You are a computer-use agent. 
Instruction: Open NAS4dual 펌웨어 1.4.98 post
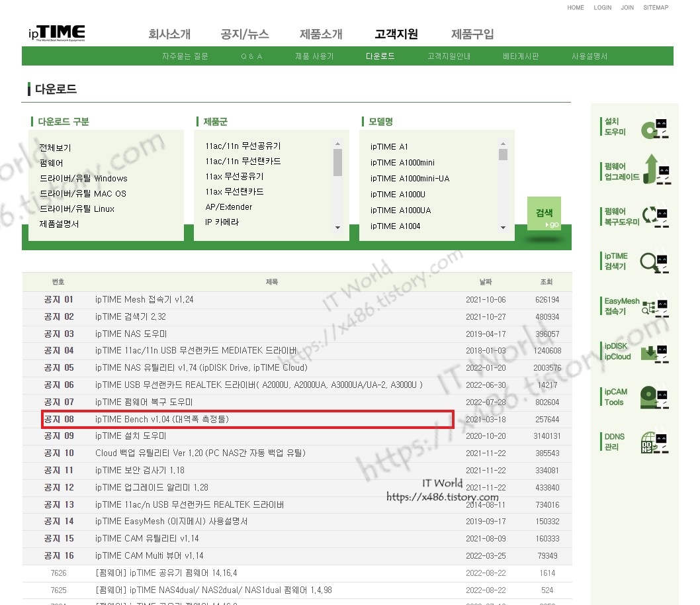click(214, 590)
